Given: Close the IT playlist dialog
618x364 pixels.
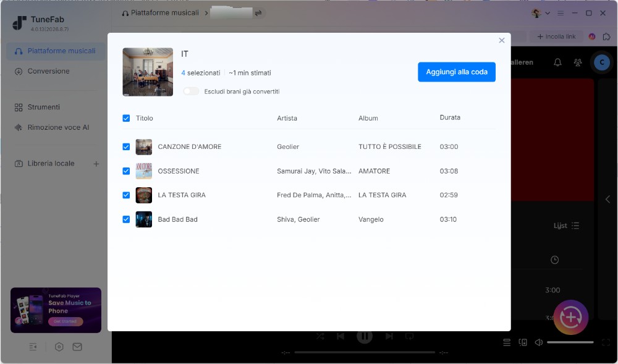Looking at the screenshot, I should (x=501, y=40).
